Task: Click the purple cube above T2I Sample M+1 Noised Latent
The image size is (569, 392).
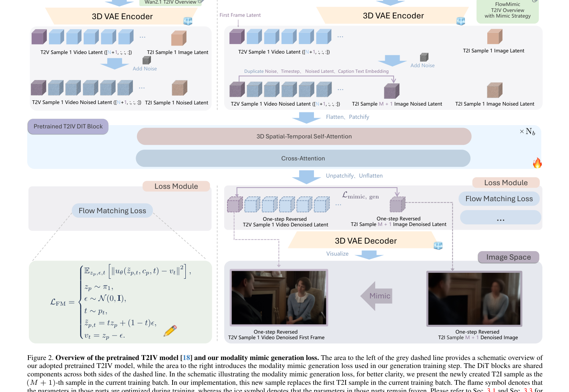Action: click(392, 91)
